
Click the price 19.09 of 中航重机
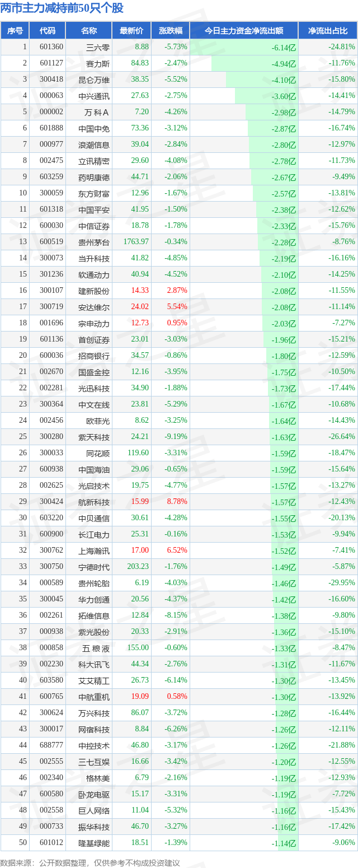pyautogui.click(x=140, y=697)
